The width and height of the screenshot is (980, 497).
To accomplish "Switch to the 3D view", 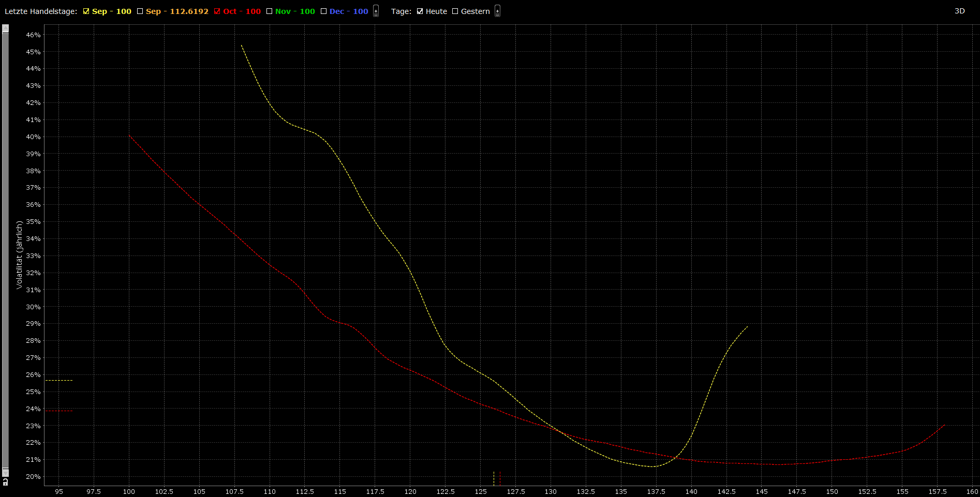I will click(959, 11).
